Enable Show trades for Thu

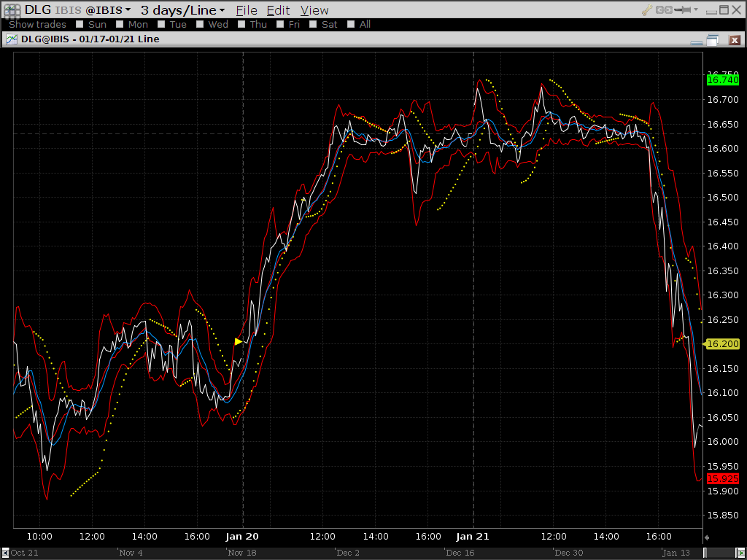(x=241, y=24)
